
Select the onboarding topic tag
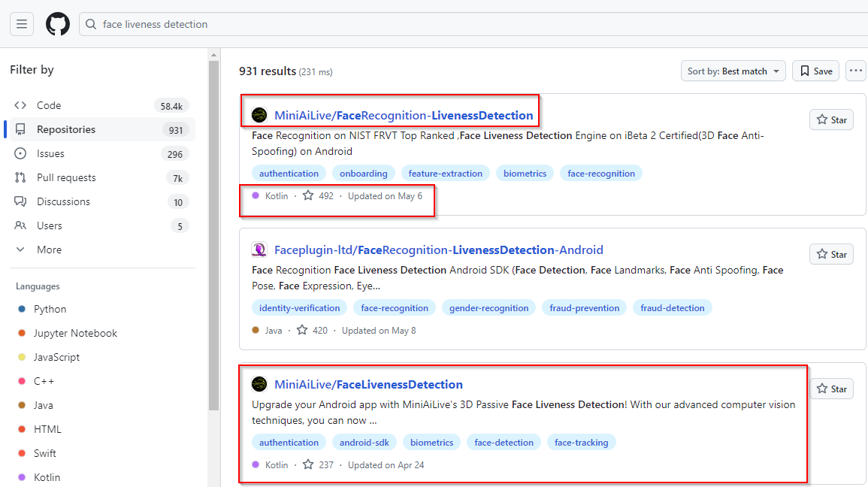coord(363,173)
